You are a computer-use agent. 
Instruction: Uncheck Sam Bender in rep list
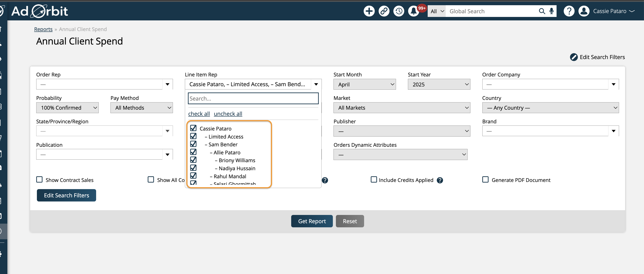pos(193,144)
